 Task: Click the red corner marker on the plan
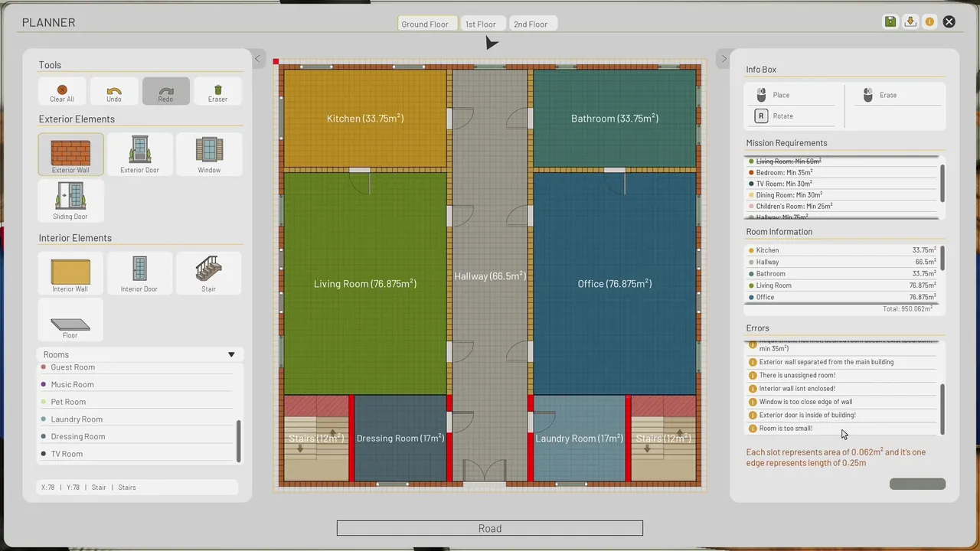[x=276, y=62]
